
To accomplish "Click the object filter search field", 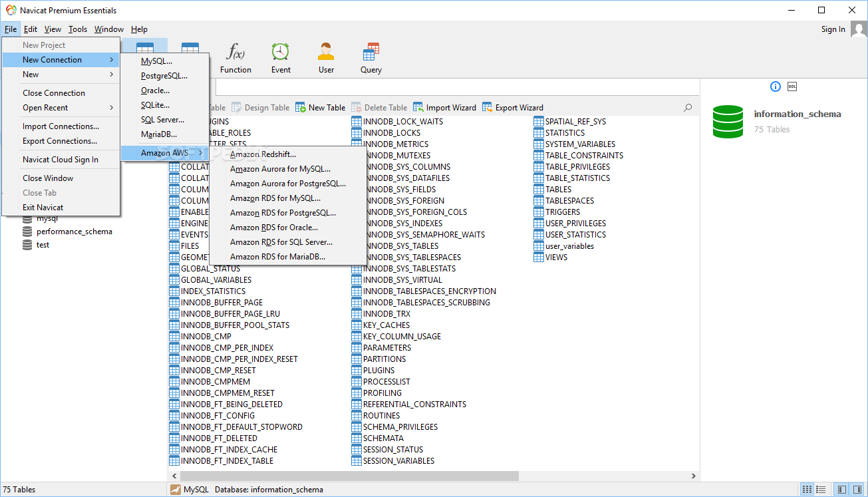I will click(x=458, y=86).
